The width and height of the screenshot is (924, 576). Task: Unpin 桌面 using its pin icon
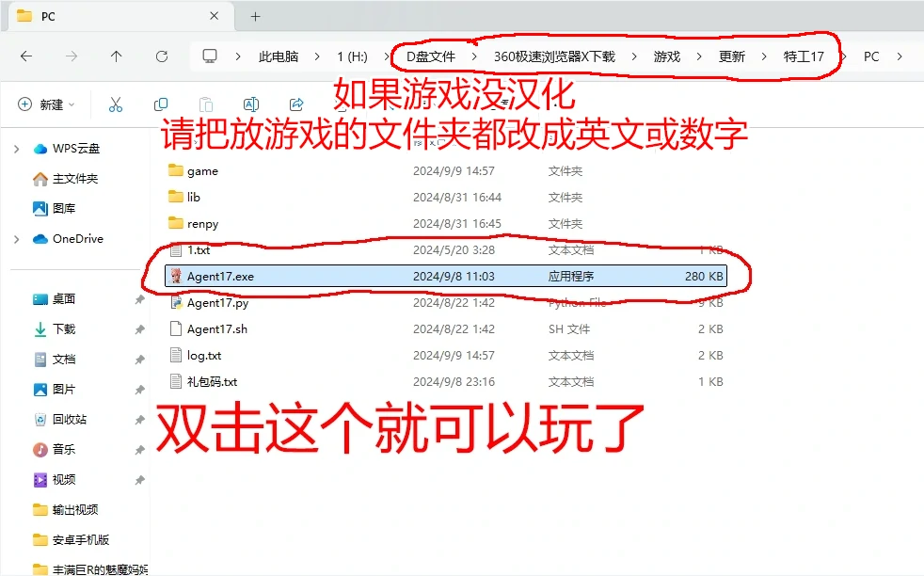coord(139,301)
